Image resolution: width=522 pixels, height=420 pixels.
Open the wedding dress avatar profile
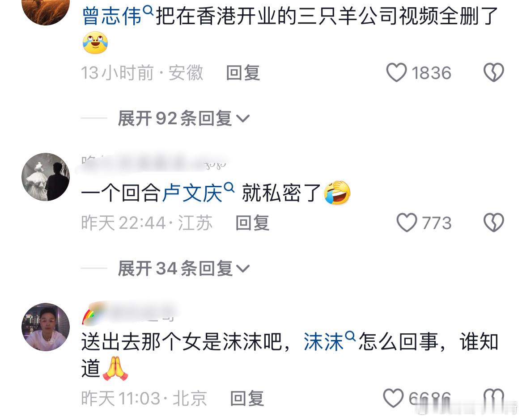[46, 177]
